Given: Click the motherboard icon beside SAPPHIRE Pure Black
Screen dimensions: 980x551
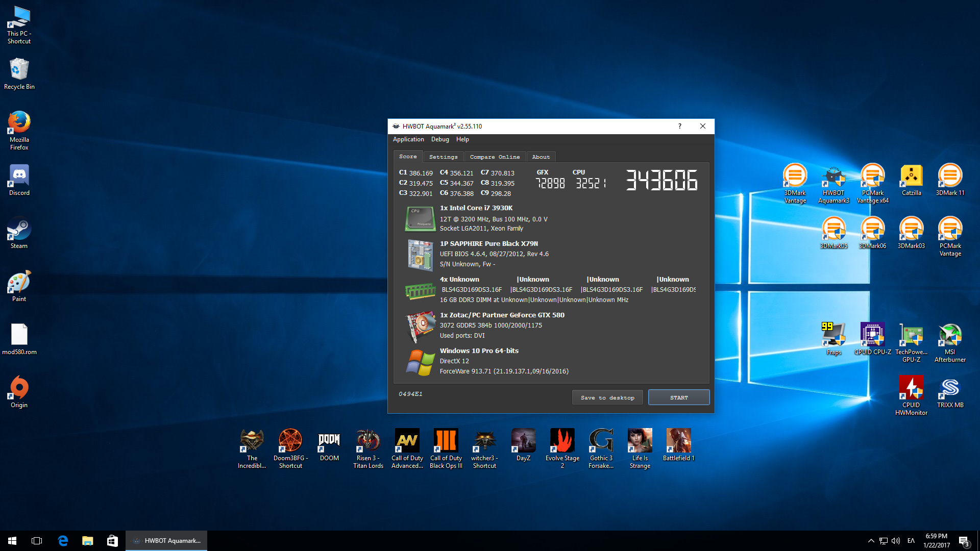Looking at the screenshot, I should point(420,255).
